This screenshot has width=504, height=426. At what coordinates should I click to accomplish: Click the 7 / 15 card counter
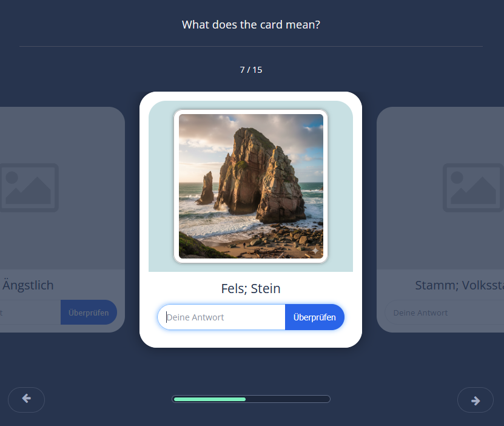pyautogui.click(x=250, y=70)
